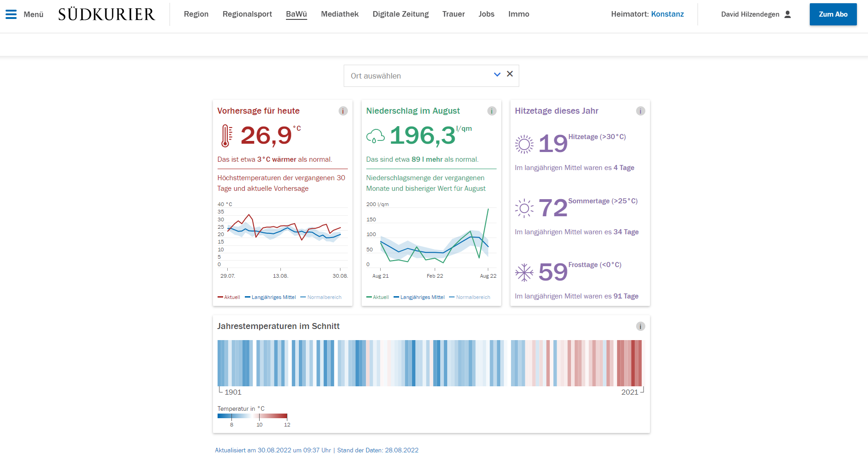Click the snowflake icon beside Frosttage
This screenshot has width=868, height=457.
(x=524, y=273)
